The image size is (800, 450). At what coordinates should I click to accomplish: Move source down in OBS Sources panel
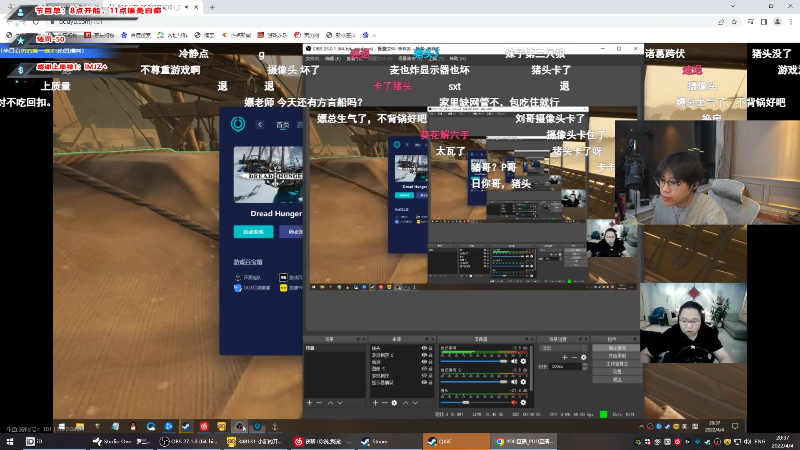(x=415, y=403)
